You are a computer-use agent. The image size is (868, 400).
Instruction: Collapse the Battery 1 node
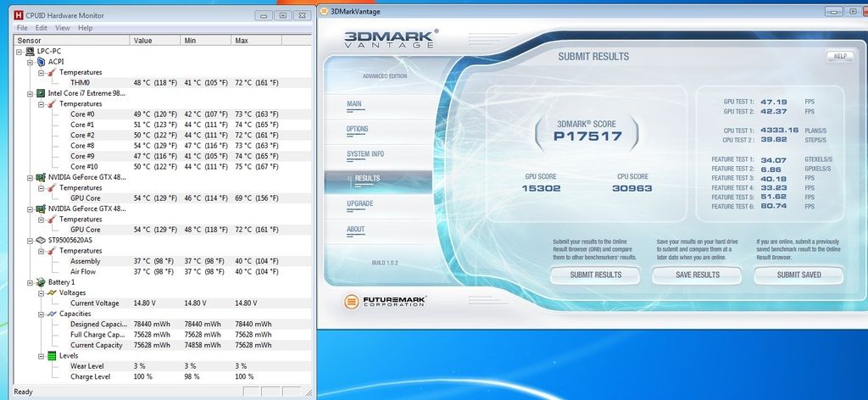pyautogui.click(x=31, y=283)
